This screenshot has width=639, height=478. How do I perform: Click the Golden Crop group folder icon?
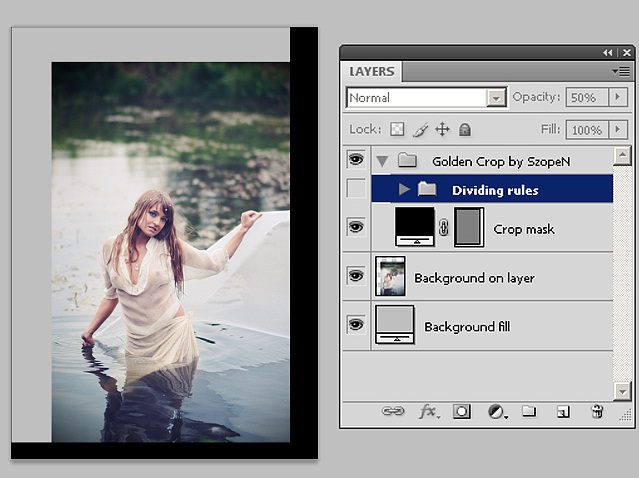click(407, 160)
